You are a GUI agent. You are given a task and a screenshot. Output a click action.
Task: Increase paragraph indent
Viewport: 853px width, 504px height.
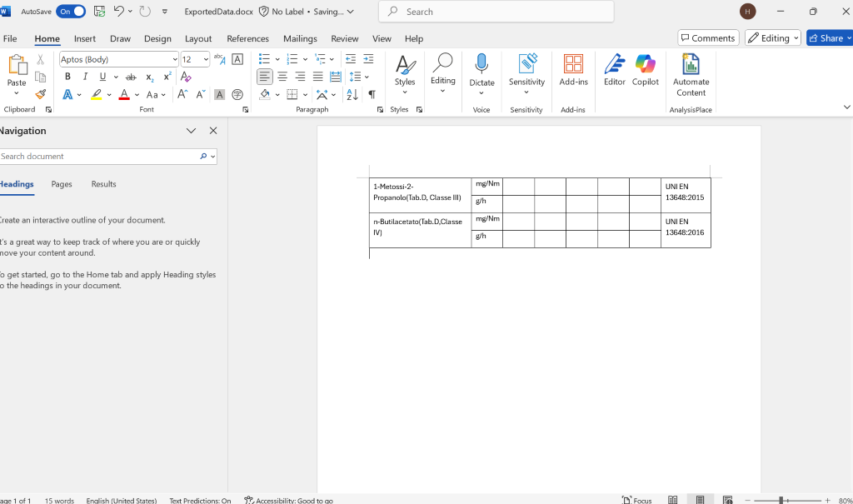point(368,59)
